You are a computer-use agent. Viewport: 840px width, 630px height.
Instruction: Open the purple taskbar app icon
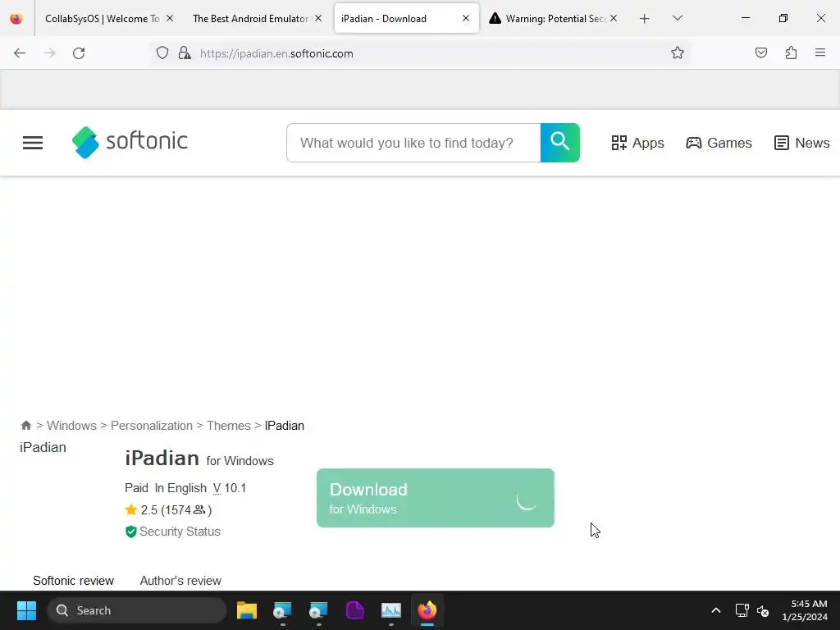pyautogui.click(x=354, y=610)
